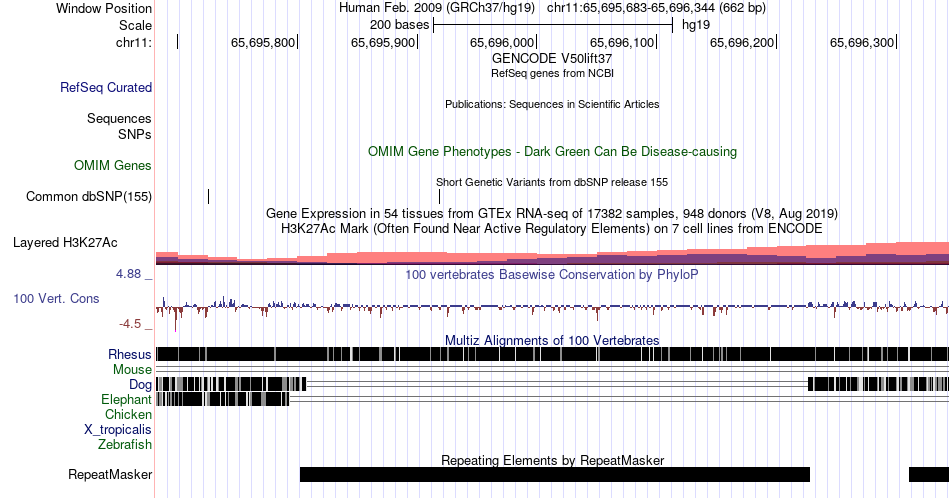This screenshot has width=950, height=498.
Task: Click the GENCODE V50lift37 track title
Action: [552, 59]
